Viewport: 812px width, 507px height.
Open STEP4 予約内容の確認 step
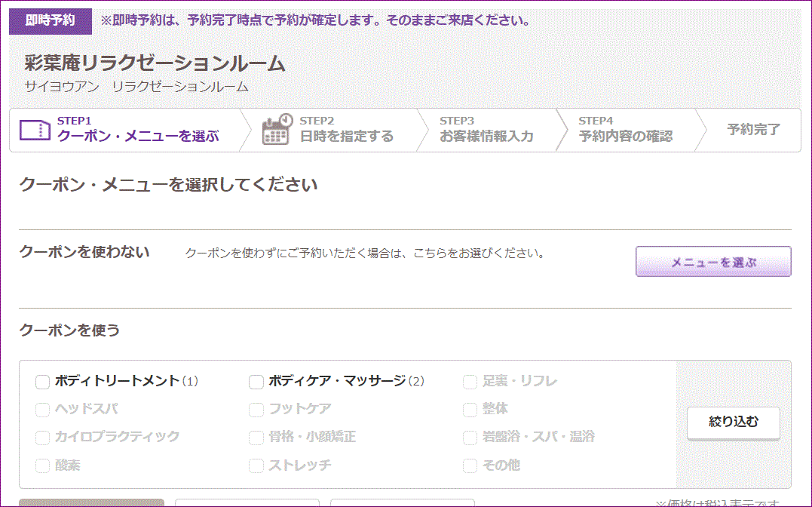[x=625, y=130]
